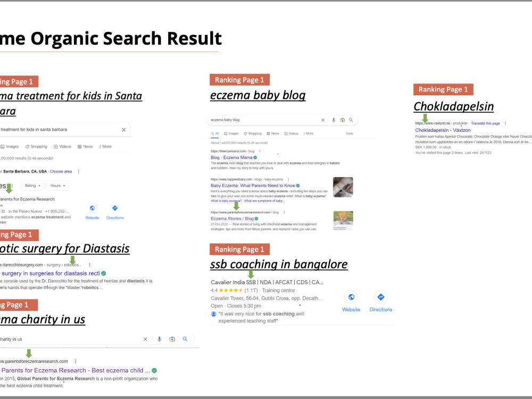Viewport: 532px width, 399px height.
Task: Open three-dot menu beside darecchiosurgery.com result
Action: click(x=89, y=265)
